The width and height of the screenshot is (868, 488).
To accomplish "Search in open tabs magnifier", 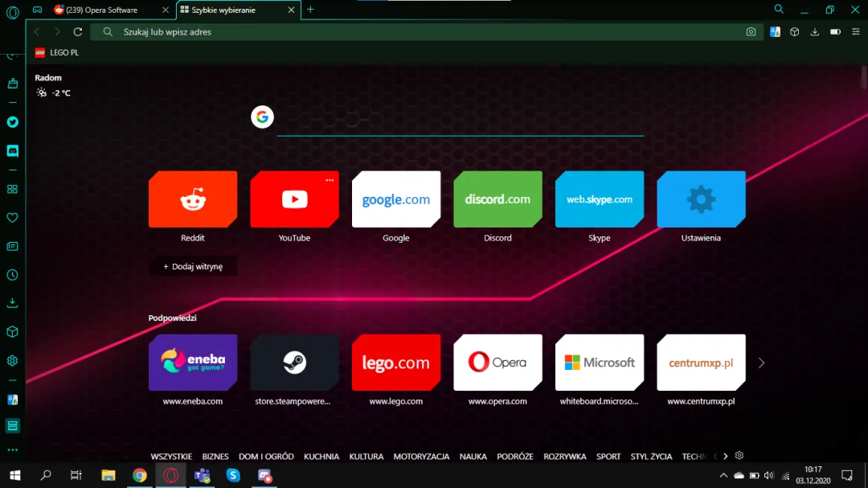I will click(x=779, y=10).
